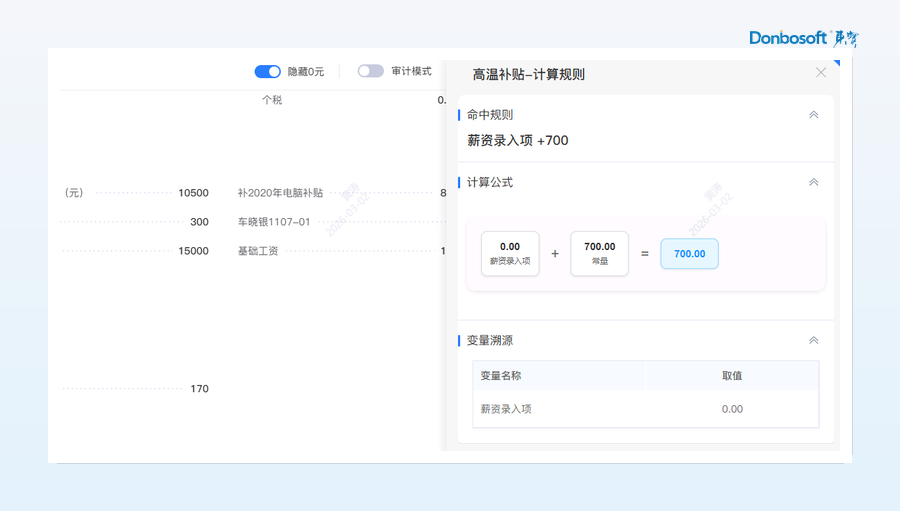Click the 补2020年电脑补贴 item
The image size is (900, 511).
point(280,193)
